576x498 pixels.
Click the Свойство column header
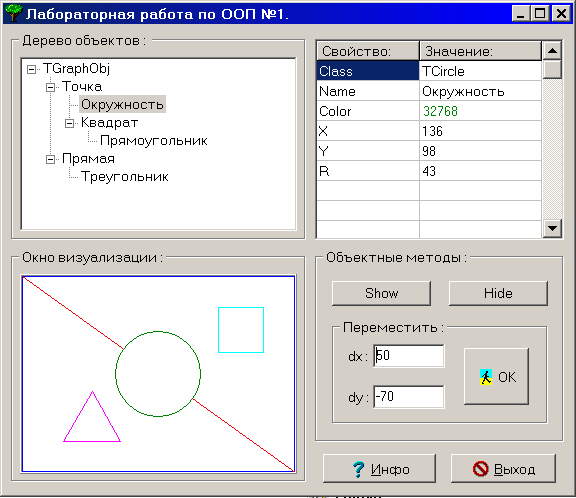pos(368,51)
